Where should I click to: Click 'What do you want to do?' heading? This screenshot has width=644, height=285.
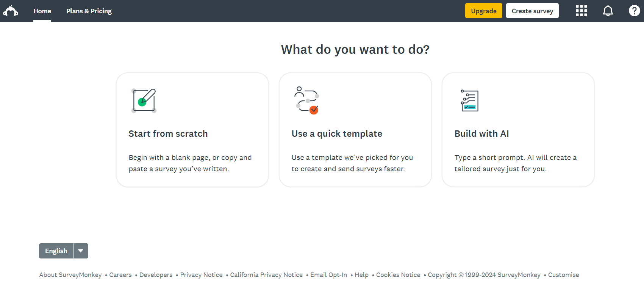coord(355,50)
